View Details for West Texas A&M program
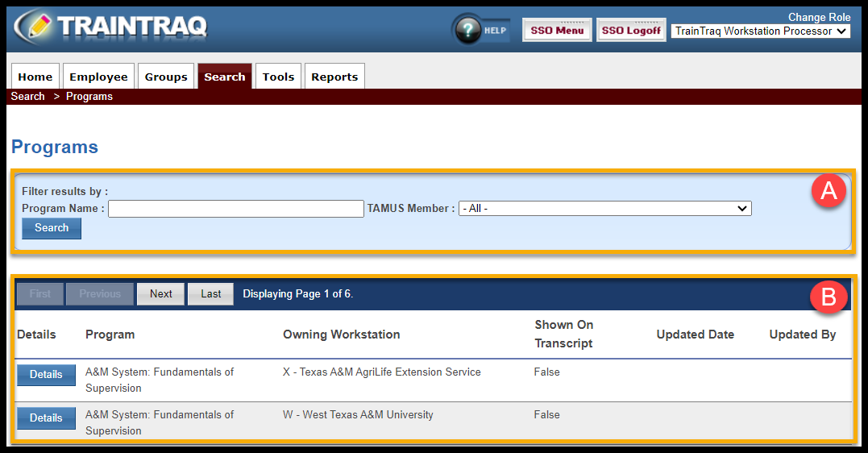The width and height of the screenshot is (868, 453). (46, 418)
